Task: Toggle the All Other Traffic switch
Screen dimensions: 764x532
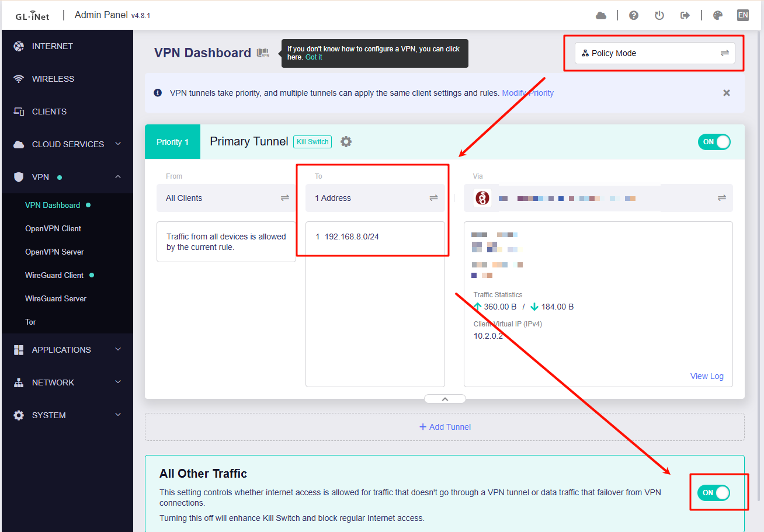Action: (x=714, y=493)
